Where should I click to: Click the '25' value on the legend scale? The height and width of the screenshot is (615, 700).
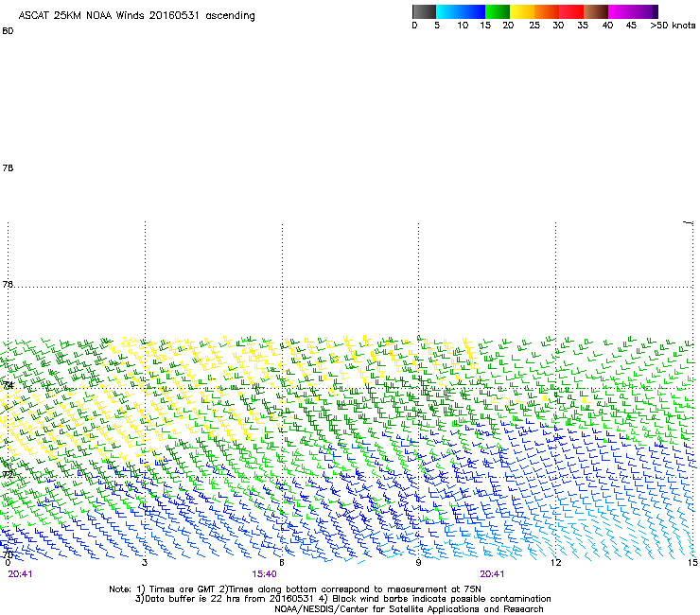coord(534,26)
